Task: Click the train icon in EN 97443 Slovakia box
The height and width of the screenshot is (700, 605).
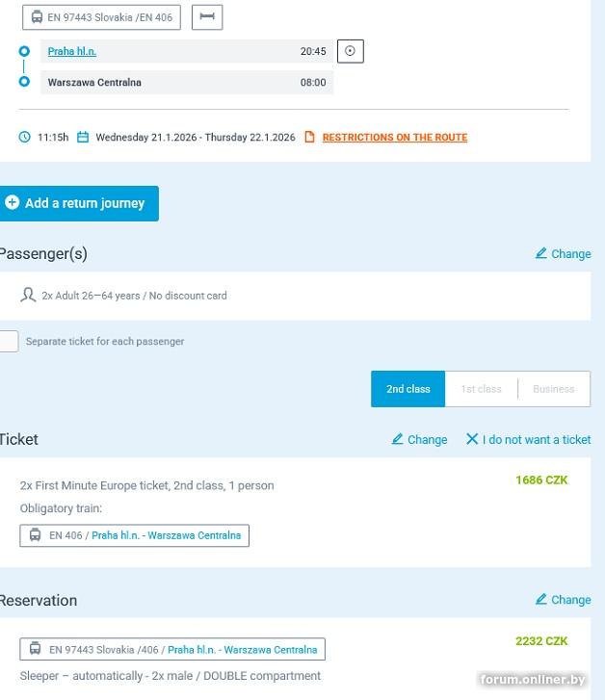Action: tap(37, 17)
